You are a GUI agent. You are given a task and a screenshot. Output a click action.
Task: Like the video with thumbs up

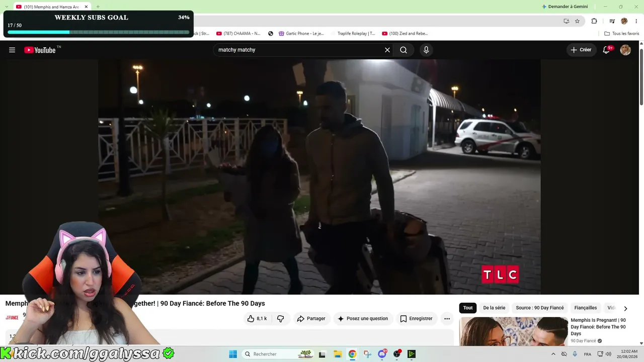click(257, 318)
